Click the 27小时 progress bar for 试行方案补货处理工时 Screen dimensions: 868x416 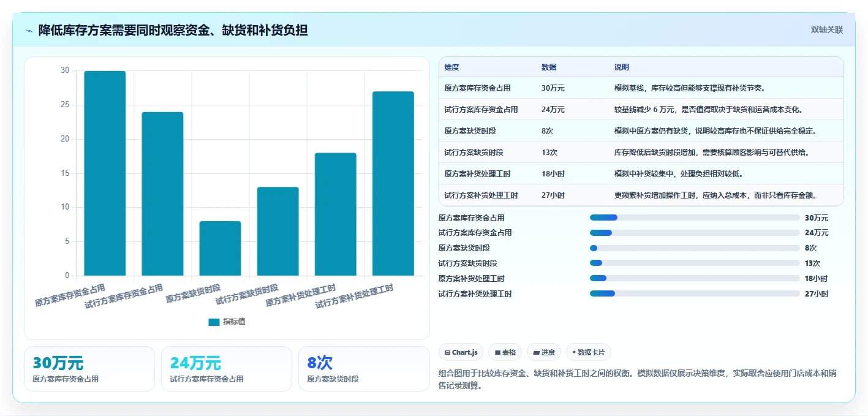pyautogui.click(x=695, y=293)
